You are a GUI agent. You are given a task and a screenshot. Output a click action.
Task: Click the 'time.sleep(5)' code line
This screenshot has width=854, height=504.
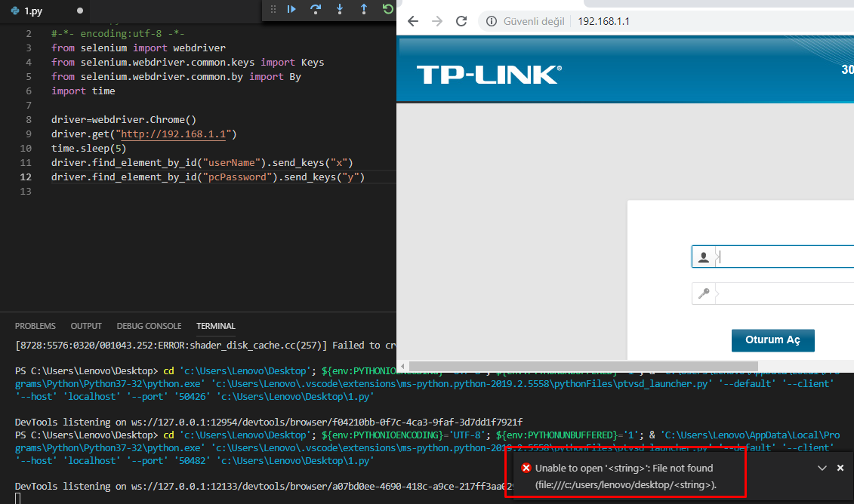pyautogui.click(x=89, y=148)
